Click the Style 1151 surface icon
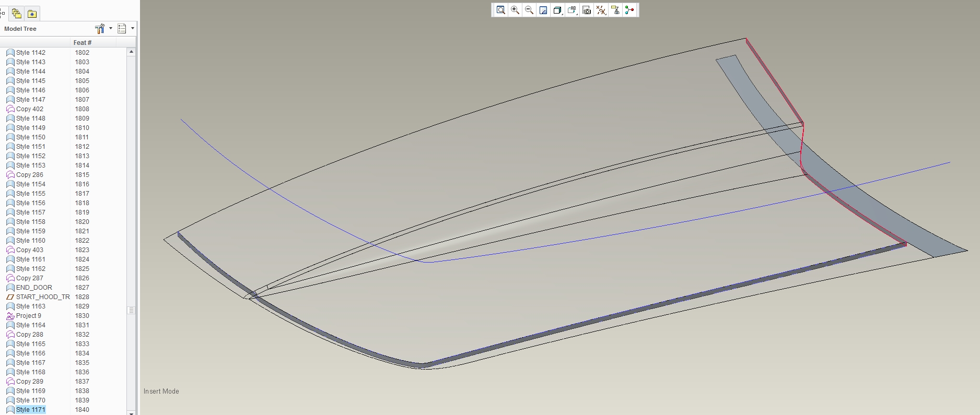Viewport: 980px width, 415px height. [10, 147]
